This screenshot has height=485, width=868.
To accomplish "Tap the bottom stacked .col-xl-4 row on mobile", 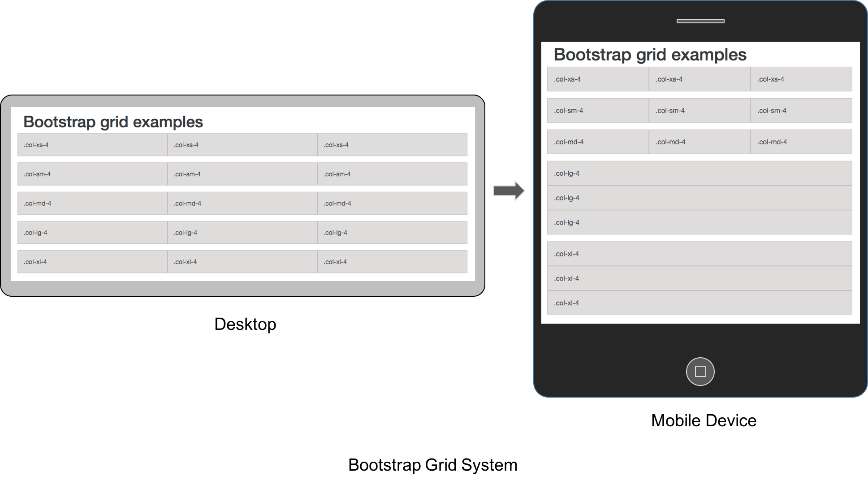I will (700, 303).
